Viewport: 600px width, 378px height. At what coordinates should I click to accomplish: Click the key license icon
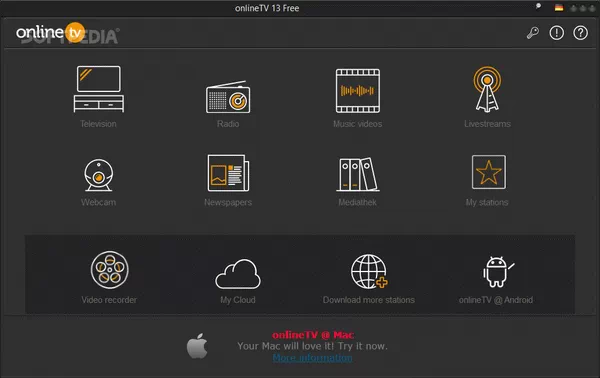pyautogui.click(x=533, y=33)
